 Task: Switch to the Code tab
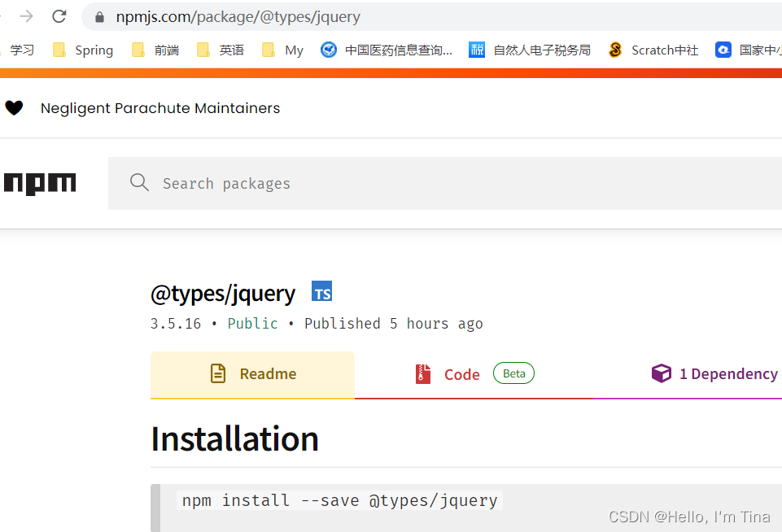point(461,373)
